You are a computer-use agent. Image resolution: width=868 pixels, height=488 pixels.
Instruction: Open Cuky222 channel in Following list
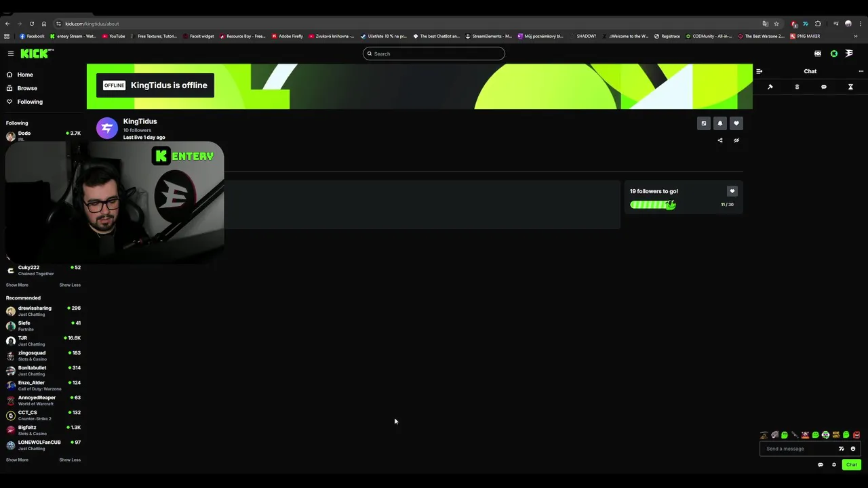click(43, 270)
